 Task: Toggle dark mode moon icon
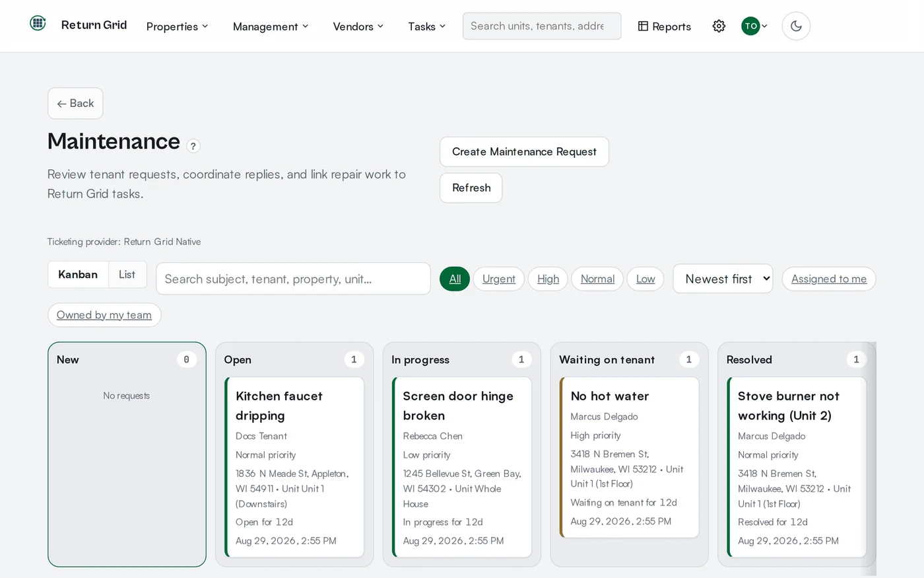tap(796, 26)
